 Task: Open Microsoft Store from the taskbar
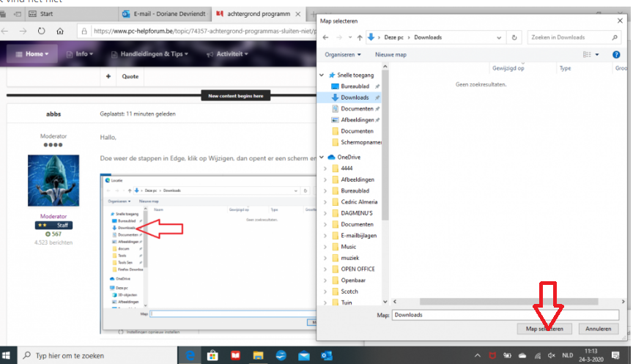point(212,355)
